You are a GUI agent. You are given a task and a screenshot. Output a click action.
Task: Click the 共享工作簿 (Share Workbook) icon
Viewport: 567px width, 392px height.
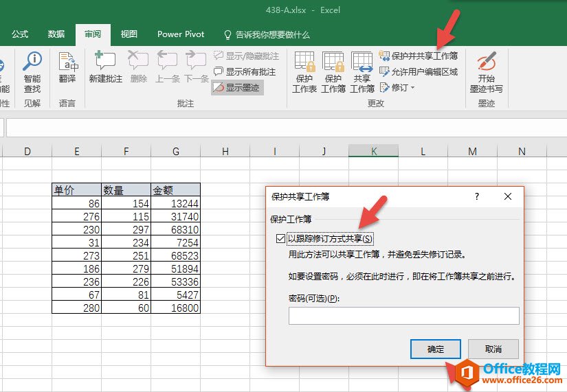coord(362,63)
